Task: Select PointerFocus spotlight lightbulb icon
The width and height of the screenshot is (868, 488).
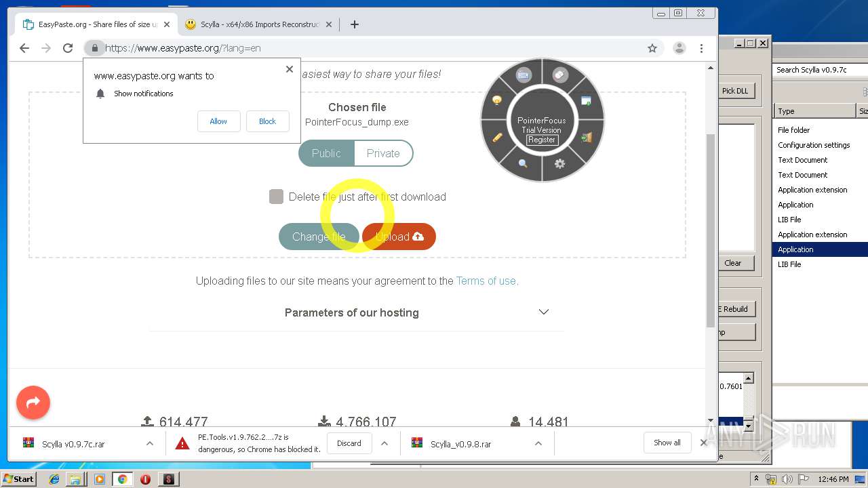Action: [x=497, y=100]
